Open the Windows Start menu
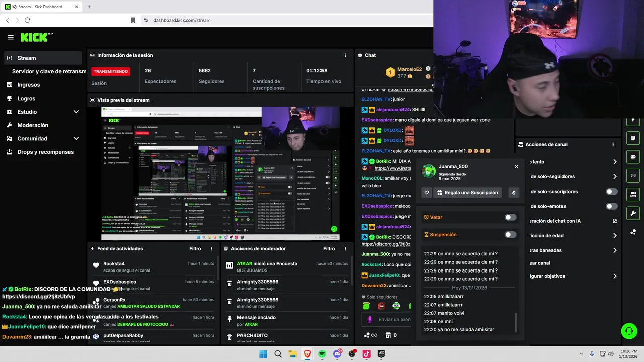 [x=263, y=354]
